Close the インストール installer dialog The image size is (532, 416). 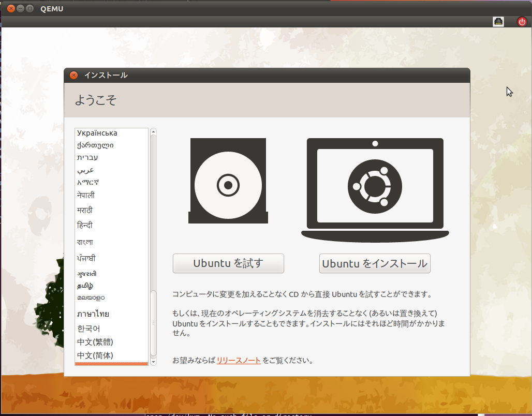coord(73,76)
